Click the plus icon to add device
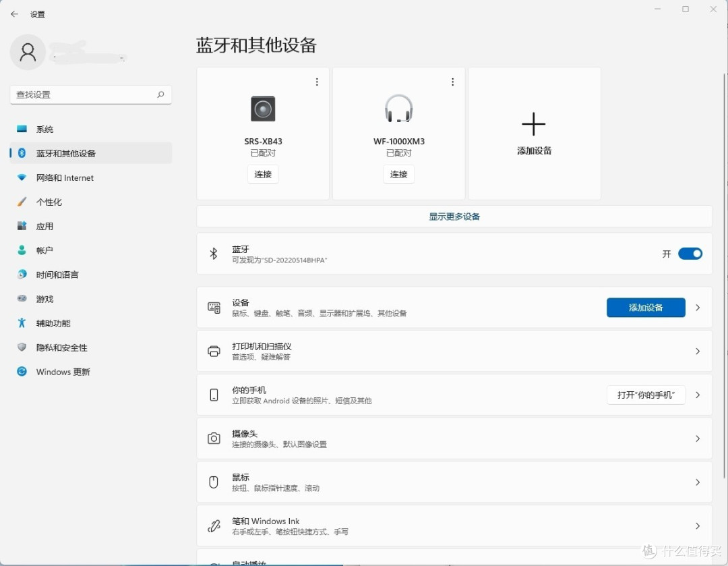728x566 pixels. point(533,124)
